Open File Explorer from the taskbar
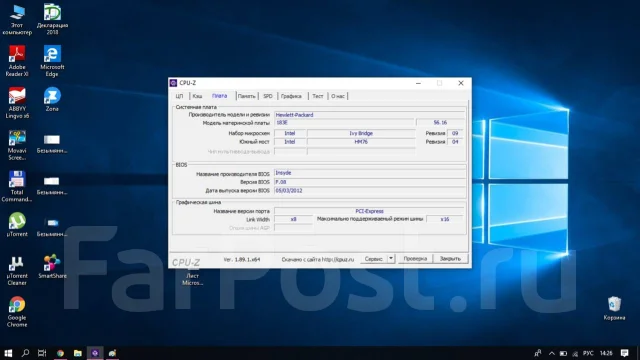 click(x=78, y=353)
